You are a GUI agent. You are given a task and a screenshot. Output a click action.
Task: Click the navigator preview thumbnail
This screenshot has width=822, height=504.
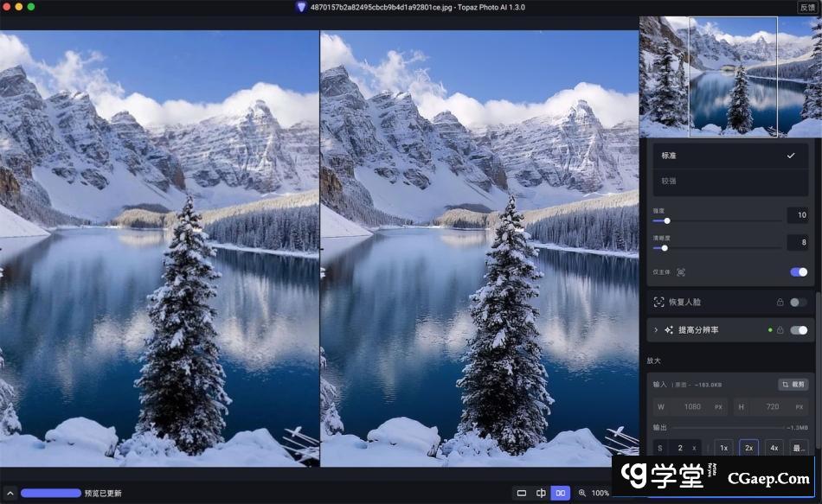[x=730, y=76]
